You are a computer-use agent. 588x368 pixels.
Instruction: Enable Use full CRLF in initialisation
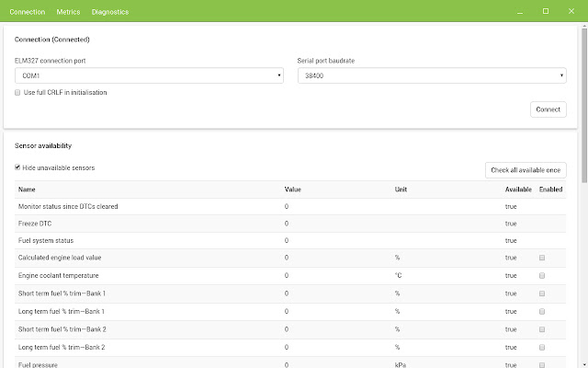coord(18,92)
